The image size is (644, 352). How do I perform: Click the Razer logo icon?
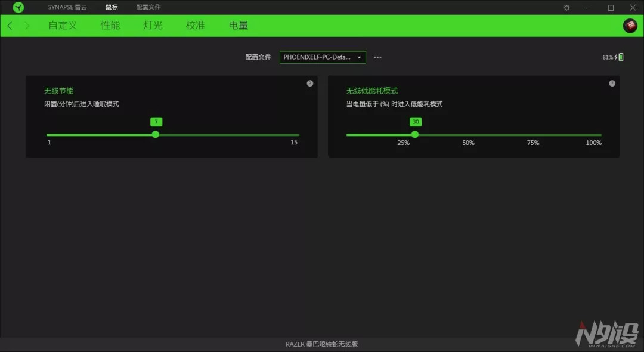coord(18,7)
